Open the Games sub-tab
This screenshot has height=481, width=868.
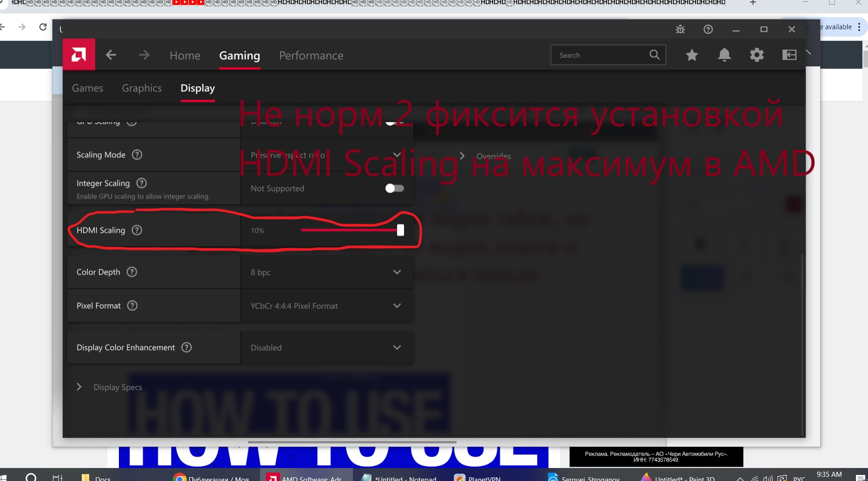tap(87, 88)
